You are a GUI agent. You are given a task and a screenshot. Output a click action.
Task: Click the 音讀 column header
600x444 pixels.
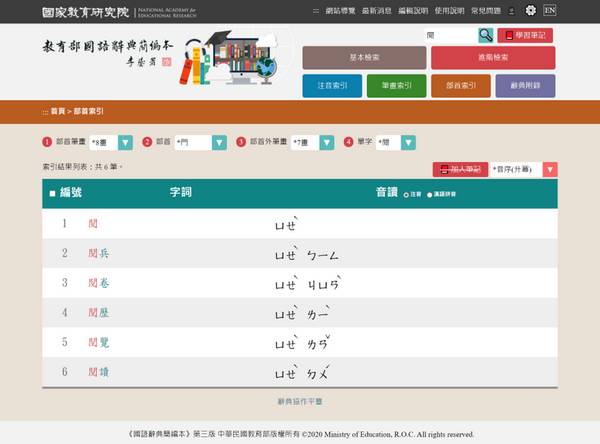[x=387, y=192]
